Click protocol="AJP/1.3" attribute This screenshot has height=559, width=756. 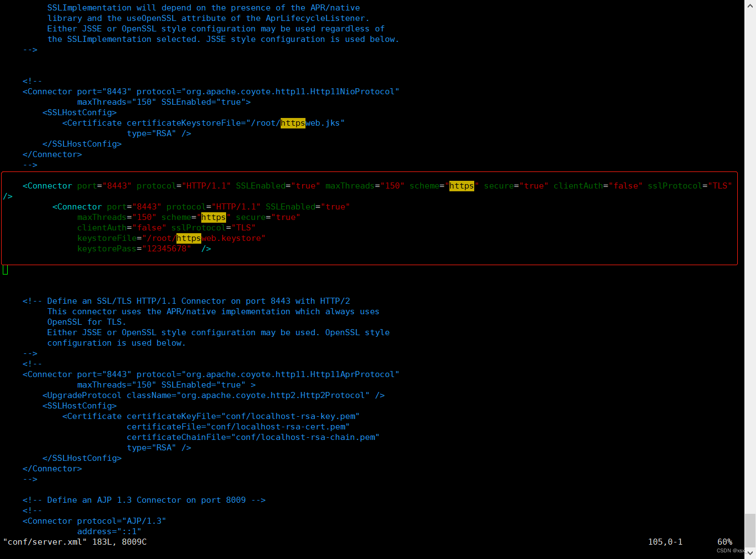pos(121,521)
